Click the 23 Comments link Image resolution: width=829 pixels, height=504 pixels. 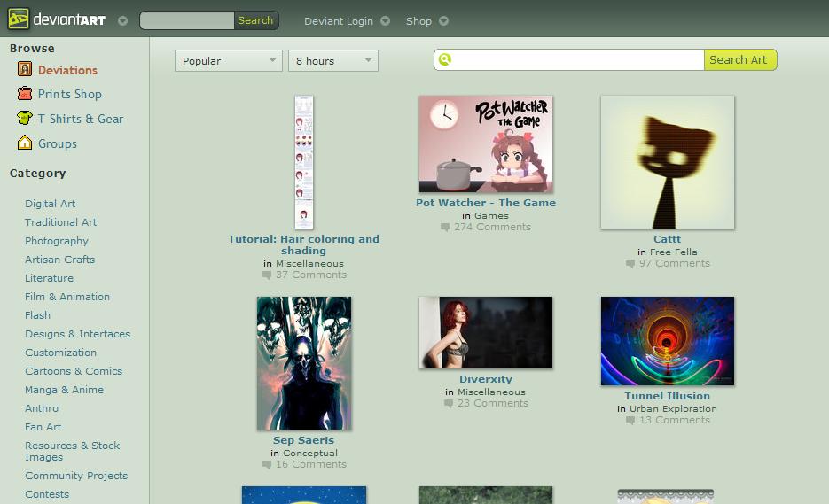point(493,403)
